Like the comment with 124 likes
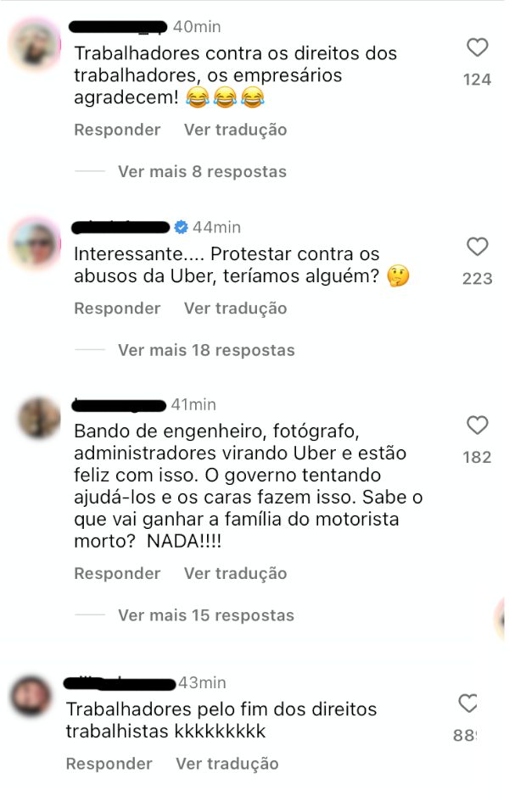The height and width of the screenshot is (812, 509). [477, 47]
